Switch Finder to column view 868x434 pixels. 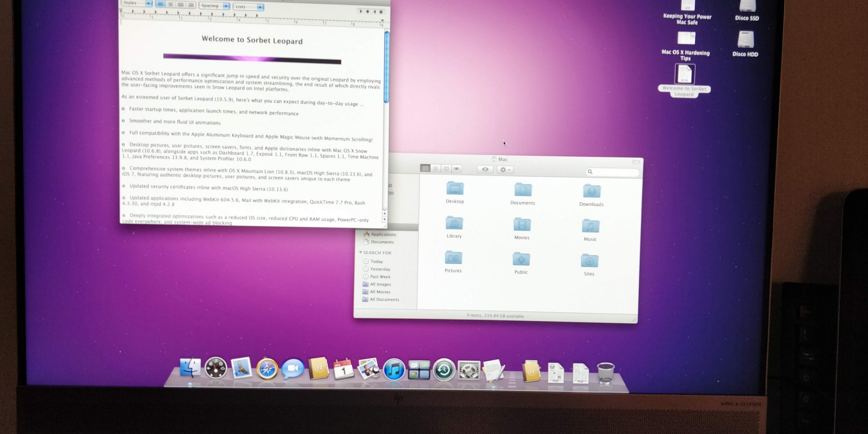point(446,168)
